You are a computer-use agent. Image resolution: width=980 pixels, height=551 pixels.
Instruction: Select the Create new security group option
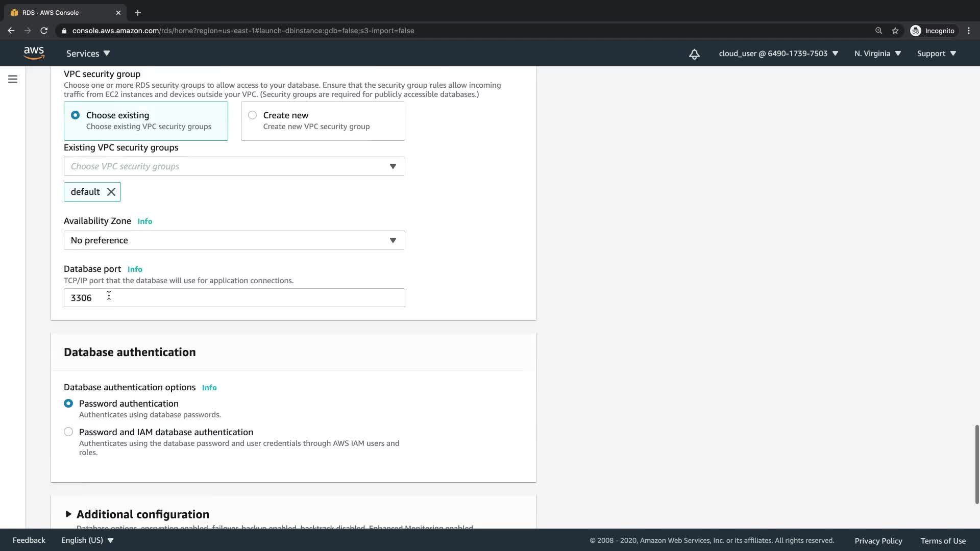click(253, 115)
